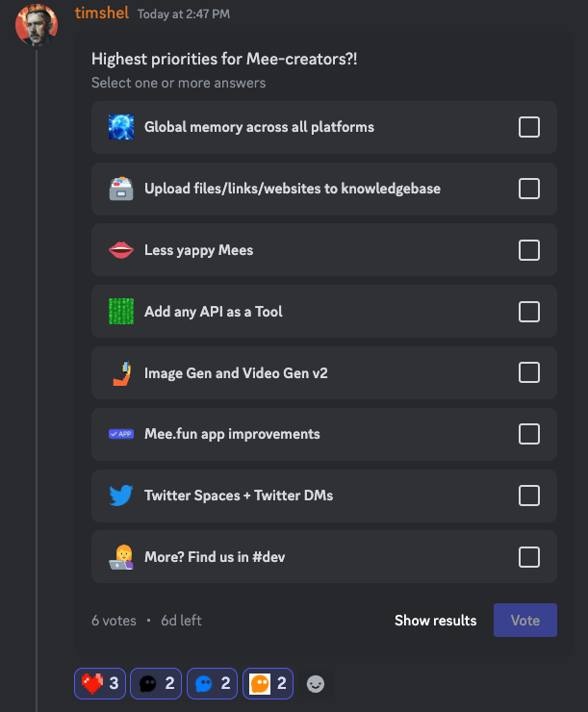Click the More? Find us in #dev label
Image resolution: width=588 pixels, height=712 pixels.
(x=215, y=557)
